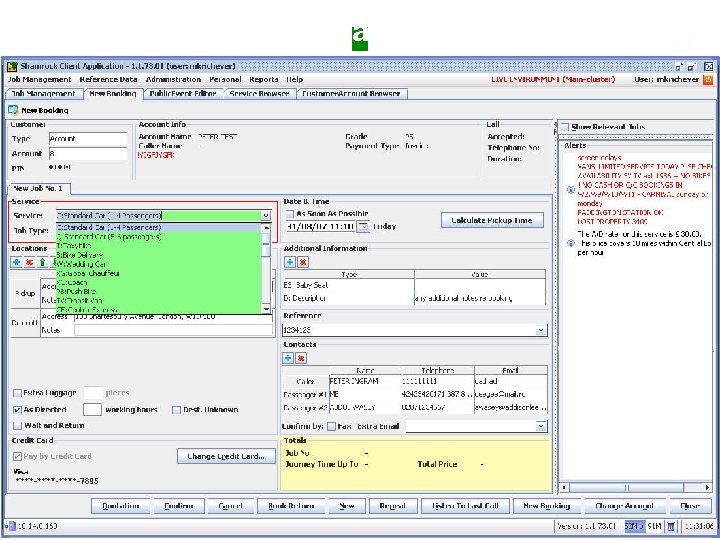The width and height of the screenshot is (720, 540).
Task: Expand the Extra Email dropdown
Action: coord(542,425)
